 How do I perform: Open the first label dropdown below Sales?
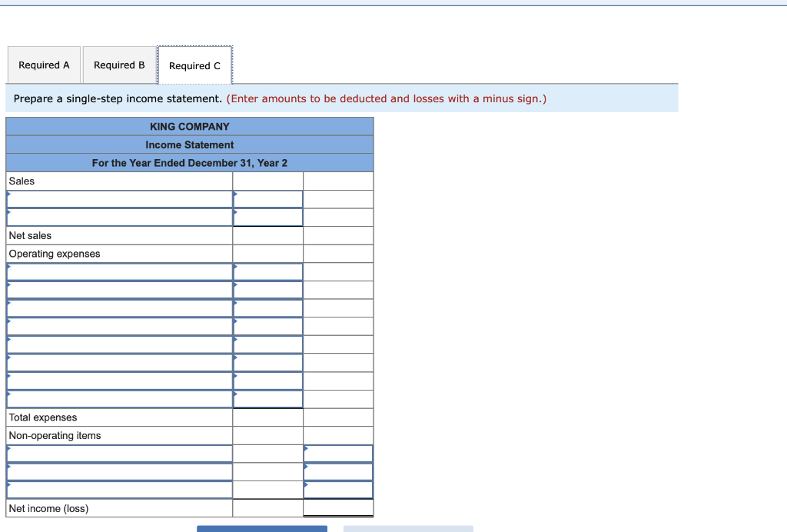[119, 198]
